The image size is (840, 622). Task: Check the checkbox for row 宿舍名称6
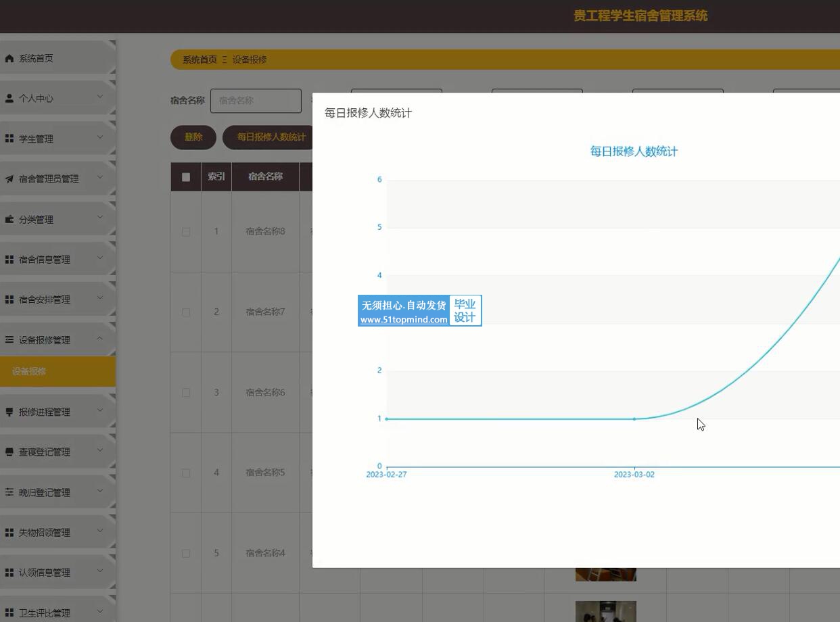[x=186, y=393]
